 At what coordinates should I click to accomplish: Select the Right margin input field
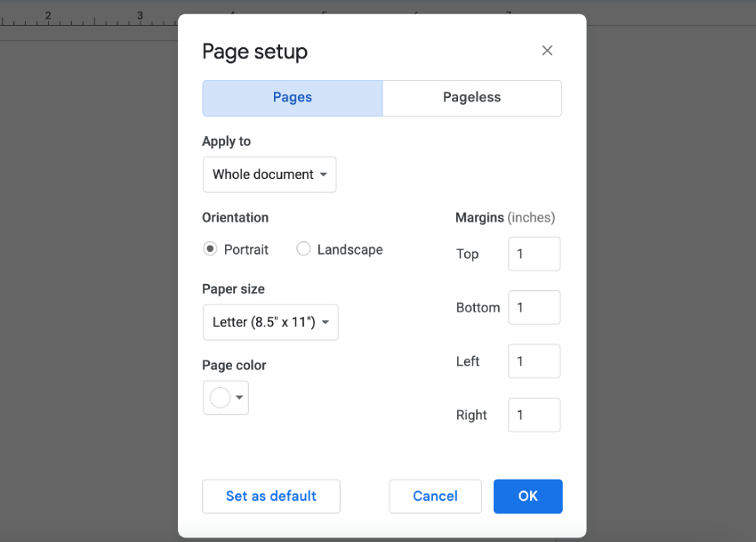[534, 414]
